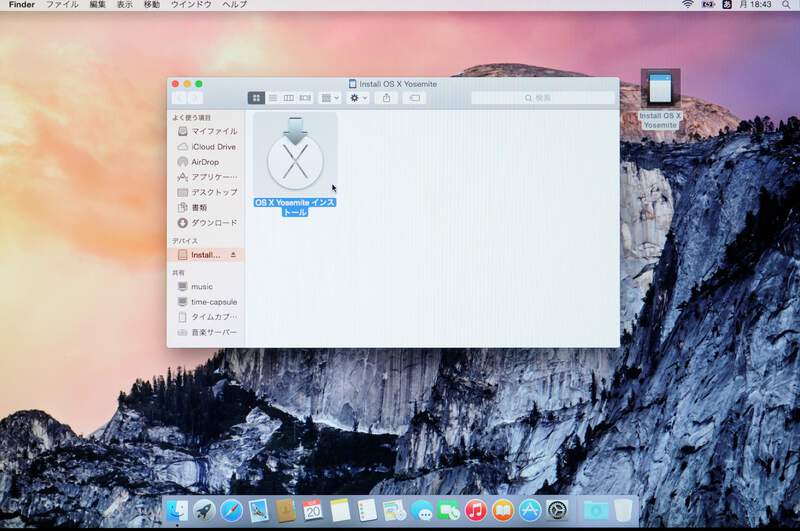Open System Preferences from the Dock
The width and height of the screenshot is (800, 531).
coord(557,510)
